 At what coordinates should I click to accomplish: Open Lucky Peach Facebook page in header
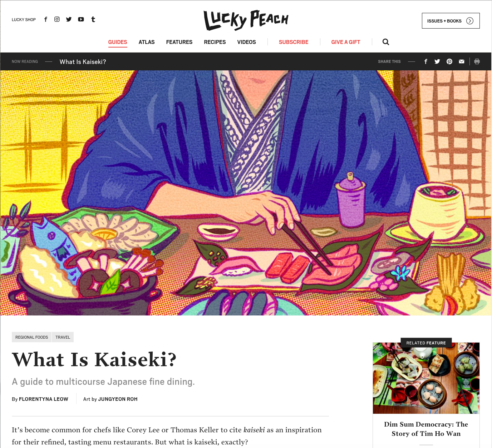click(x=45, y=19)
